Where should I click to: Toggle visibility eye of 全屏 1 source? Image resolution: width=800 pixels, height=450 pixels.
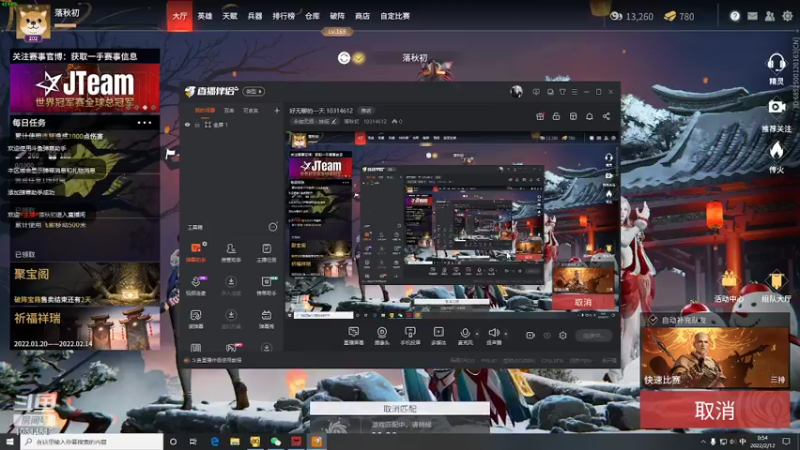click(x=187, y=124)
